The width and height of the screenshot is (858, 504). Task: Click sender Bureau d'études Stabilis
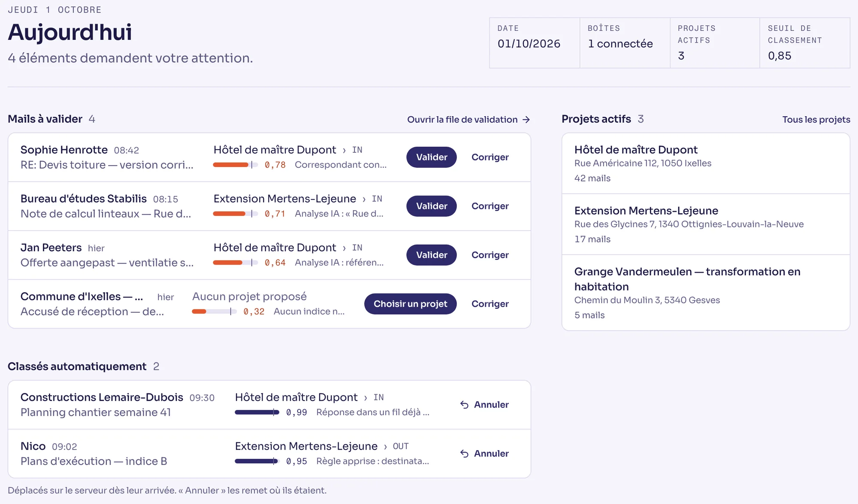[84, 199]
